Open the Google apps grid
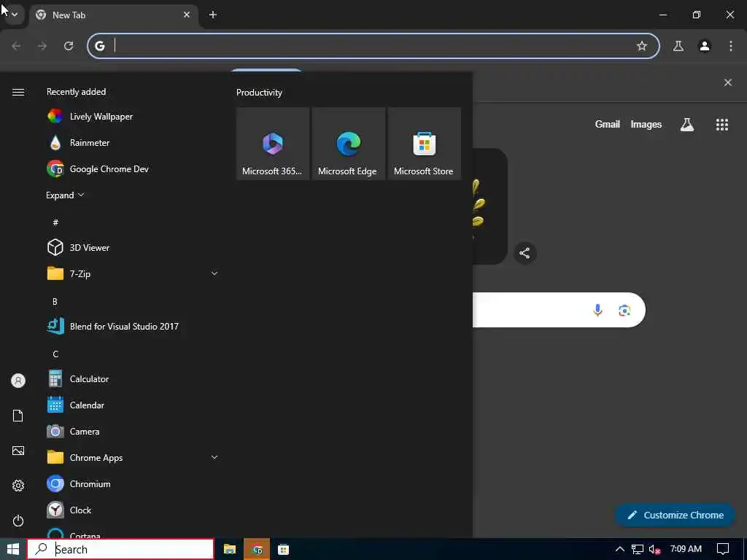This screenshot has height=560, width=747. pyautogui.click(x=721, y=124)
